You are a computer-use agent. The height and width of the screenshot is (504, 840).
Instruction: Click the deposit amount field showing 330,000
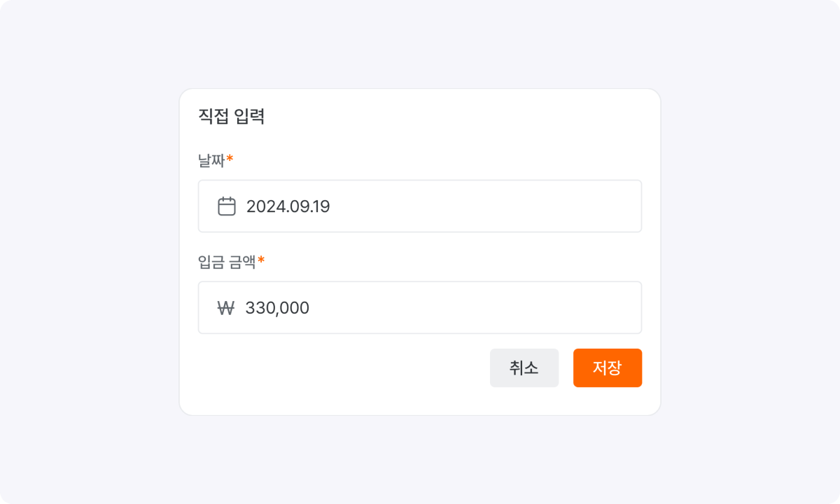420,307
